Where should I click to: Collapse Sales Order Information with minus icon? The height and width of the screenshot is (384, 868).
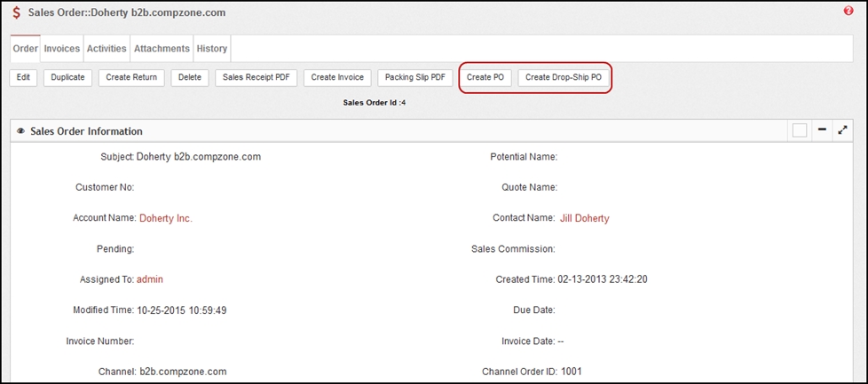click(822, 130)
